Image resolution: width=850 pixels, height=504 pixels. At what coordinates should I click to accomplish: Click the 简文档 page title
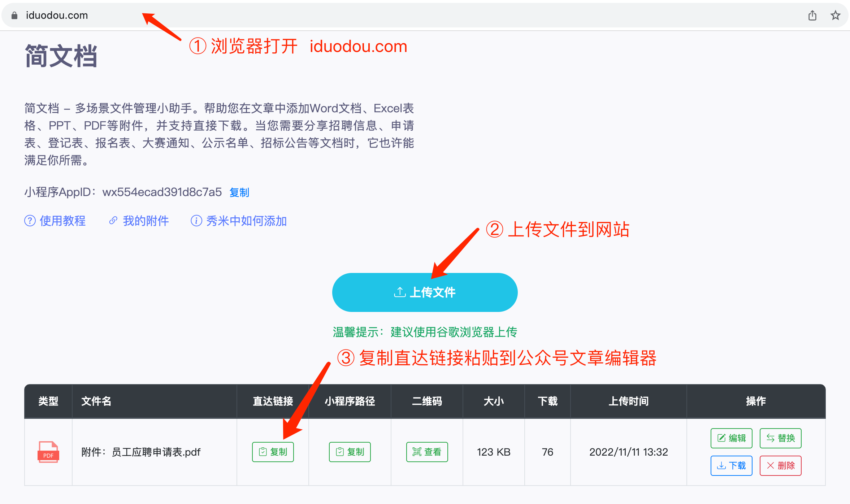(61, 56)
